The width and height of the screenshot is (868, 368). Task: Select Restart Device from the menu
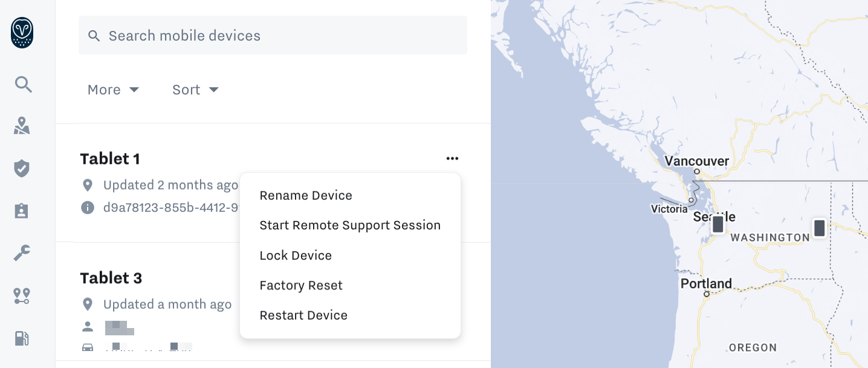tap(303, 315)
